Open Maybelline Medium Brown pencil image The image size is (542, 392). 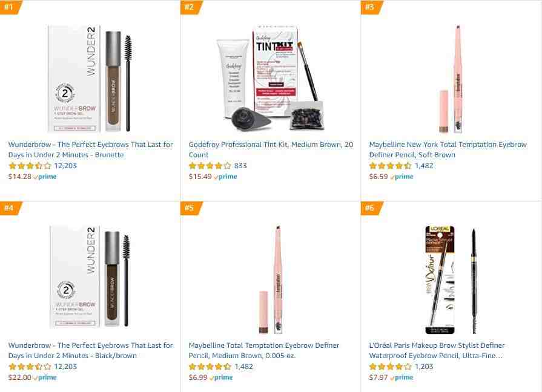coord(271,279)
